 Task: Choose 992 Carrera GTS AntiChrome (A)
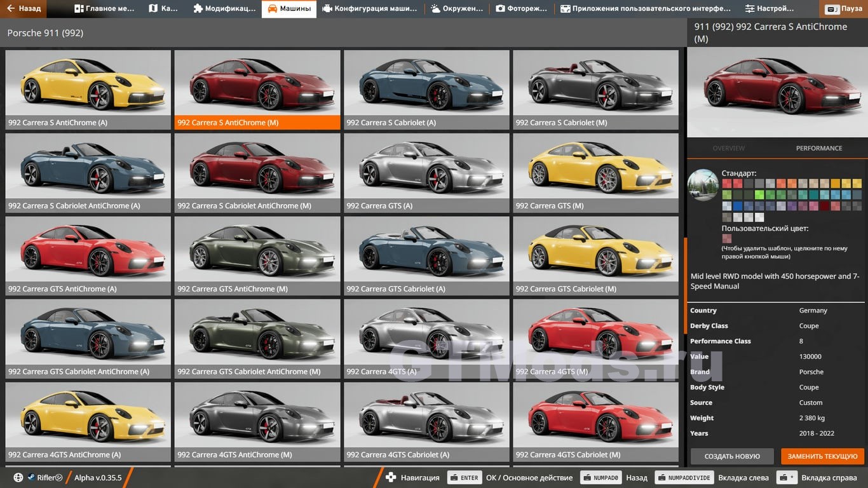pyautogui.click(x=88, y=256)
